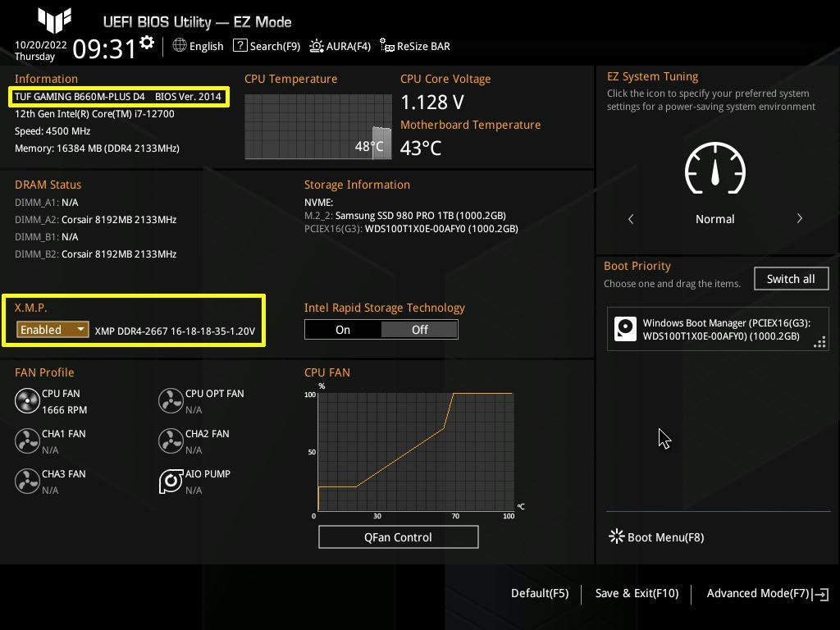Turn On Intel Rapid Storage Technology
This screenshot has height=630, width=840.
tap(342, 329)
